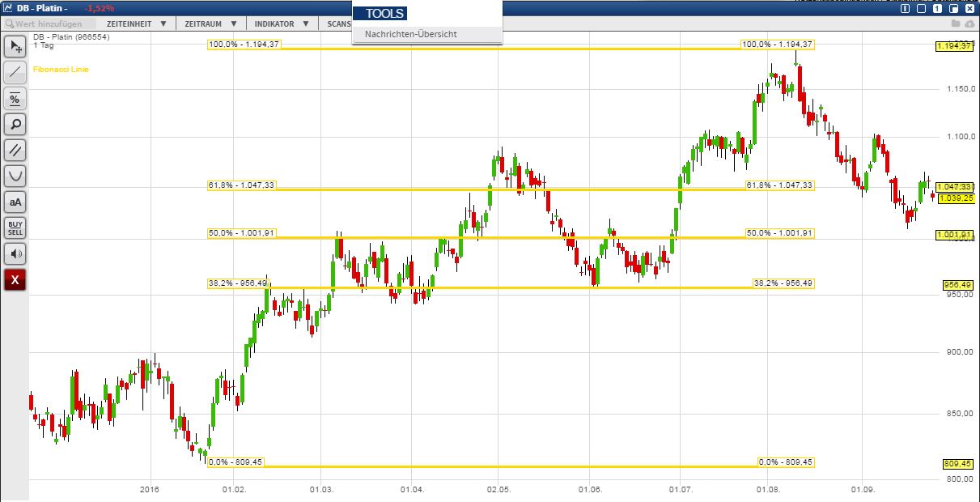Select the parallel lines drawing tool

click(x=15, y=150)
